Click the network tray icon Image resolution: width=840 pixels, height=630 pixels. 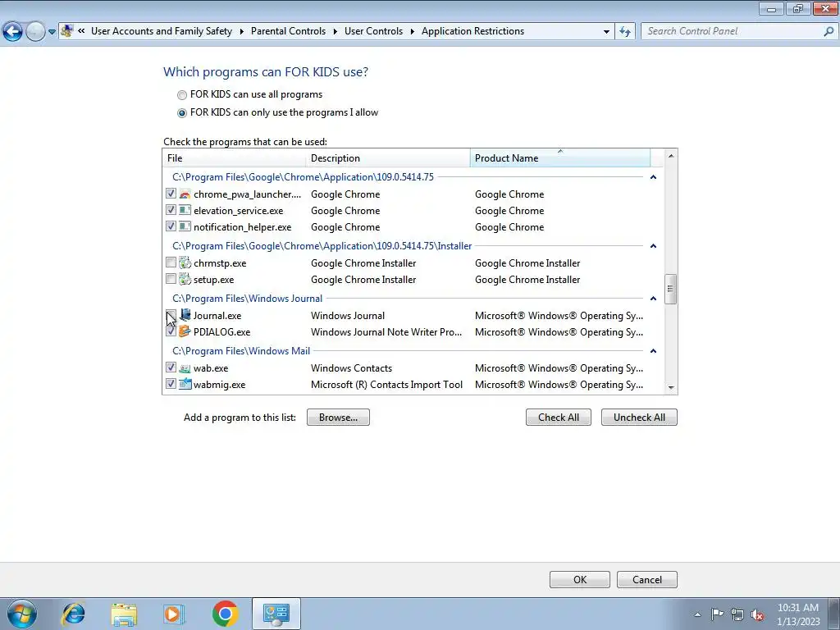click(737, 614)
